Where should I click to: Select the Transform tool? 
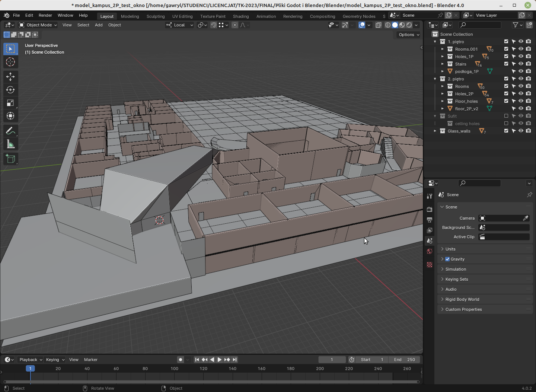click(10, 116)
